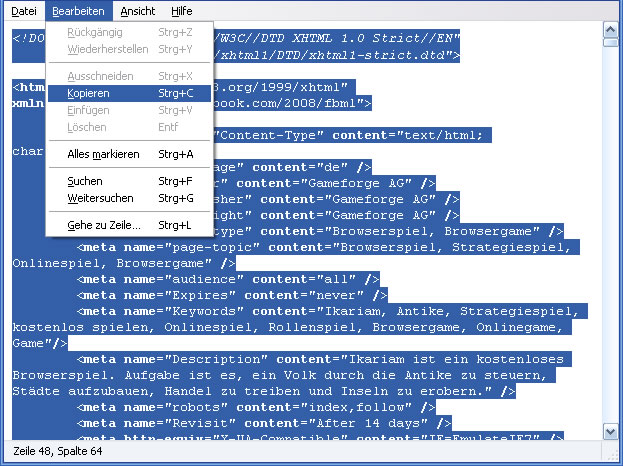This screenshot has width=624, height=466.
Task: Click the text 'Game"/>'
Action: [40, 343]
